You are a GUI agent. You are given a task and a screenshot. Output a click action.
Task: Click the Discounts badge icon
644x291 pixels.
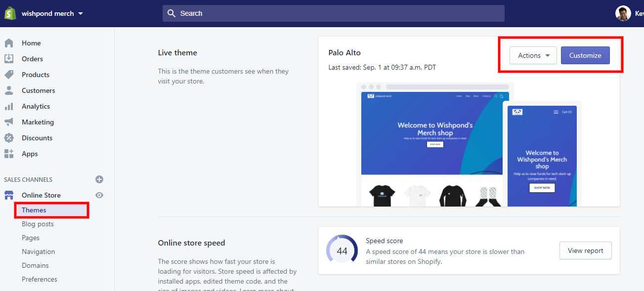[9, 138]
